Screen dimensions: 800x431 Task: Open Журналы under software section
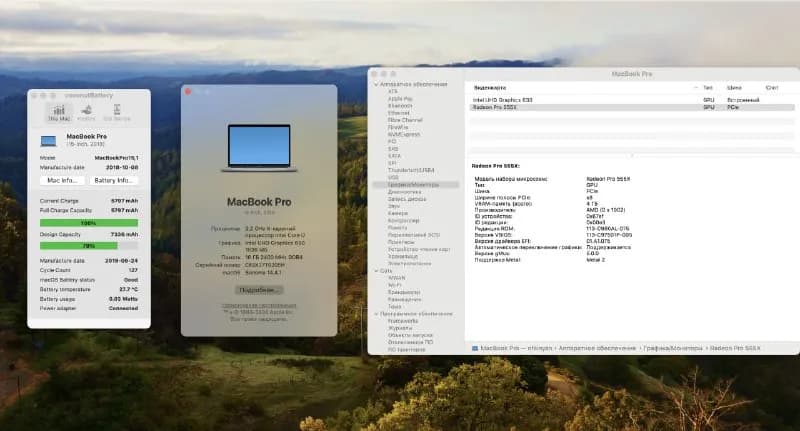click(x=400, y=328)
